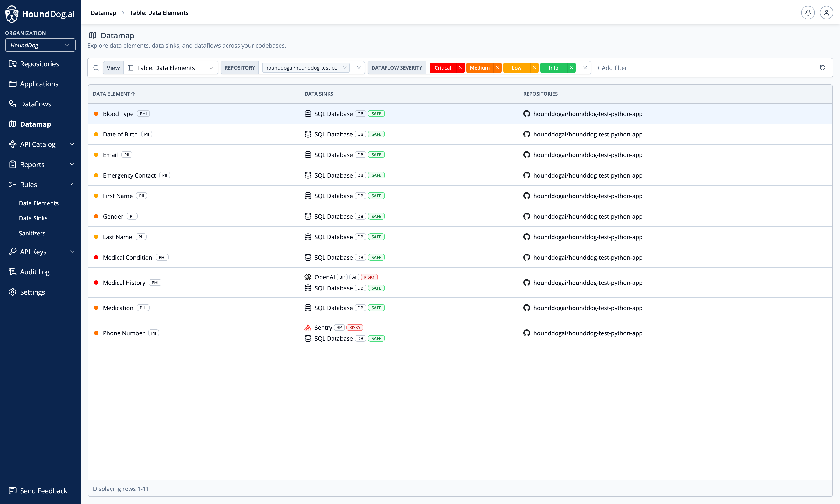Open Data Sinks under Rules
840x504 pixels.
(33, 218)
